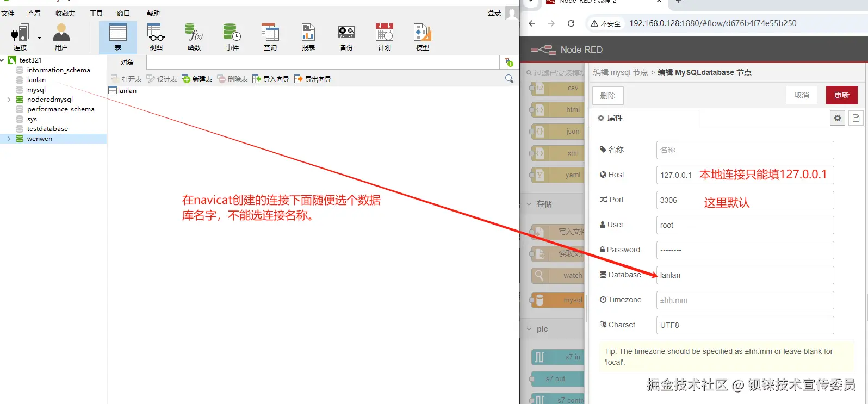
Task: Select Event (事件) toolbar icon
Action: coord(232,38)
